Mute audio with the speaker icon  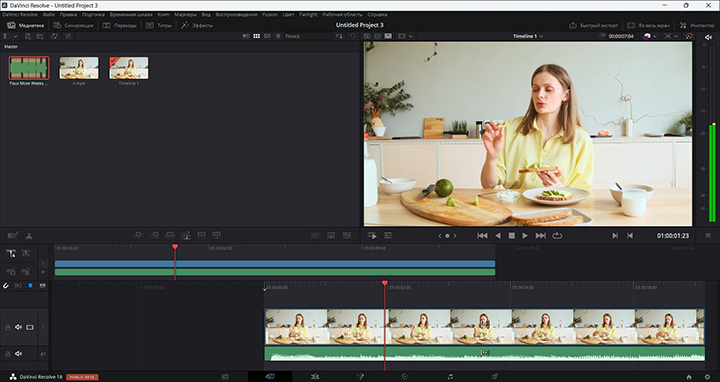[x=708, y=37]
